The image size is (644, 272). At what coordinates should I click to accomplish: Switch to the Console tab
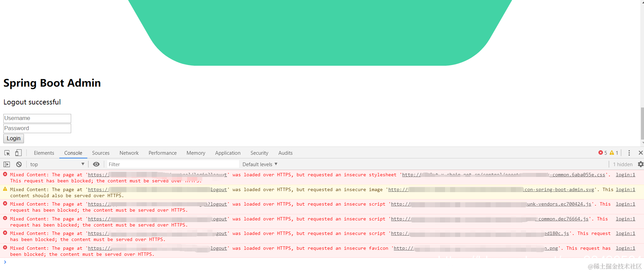tap(73, 153)
